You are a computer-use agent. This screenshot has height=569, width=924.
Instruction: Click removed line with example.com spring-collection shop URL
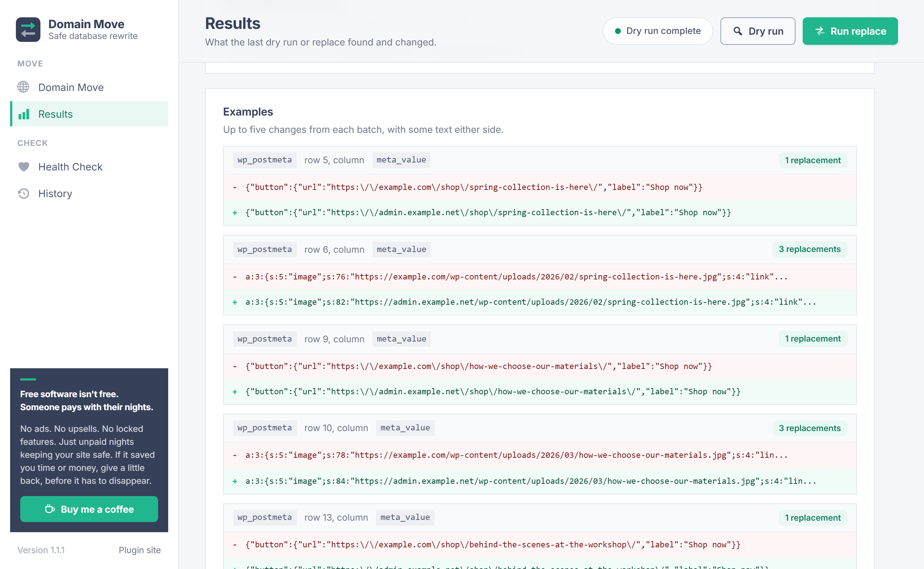[540, 187]
